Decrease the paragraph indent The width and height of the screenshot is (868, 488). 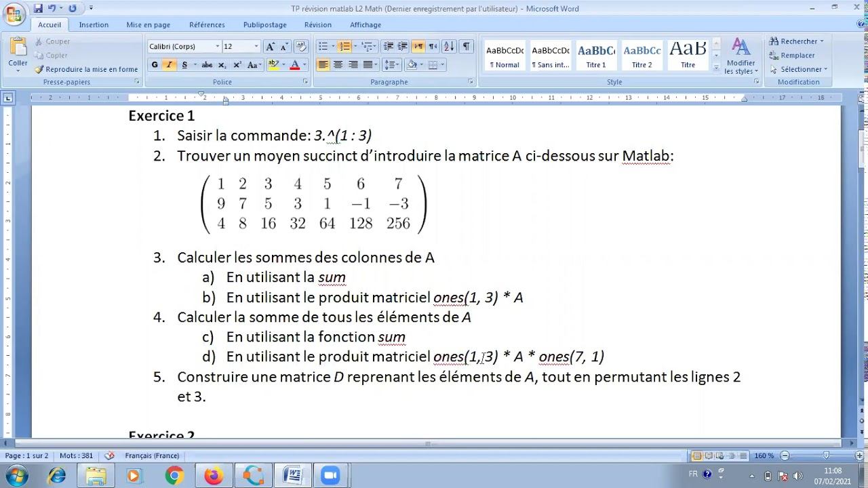pos(389,46)
